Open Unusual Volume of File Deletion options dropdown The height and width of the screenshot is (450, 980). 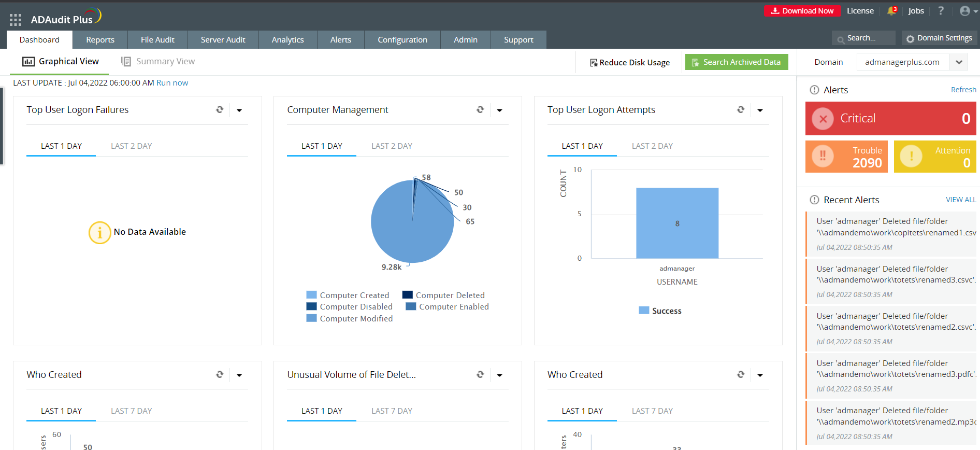(x=500, y=375)
